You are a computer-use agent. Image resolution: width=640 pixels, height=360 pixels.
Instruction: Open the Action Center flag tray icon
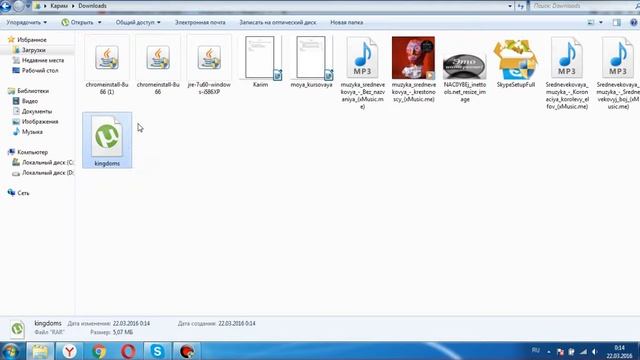(560, 351)
